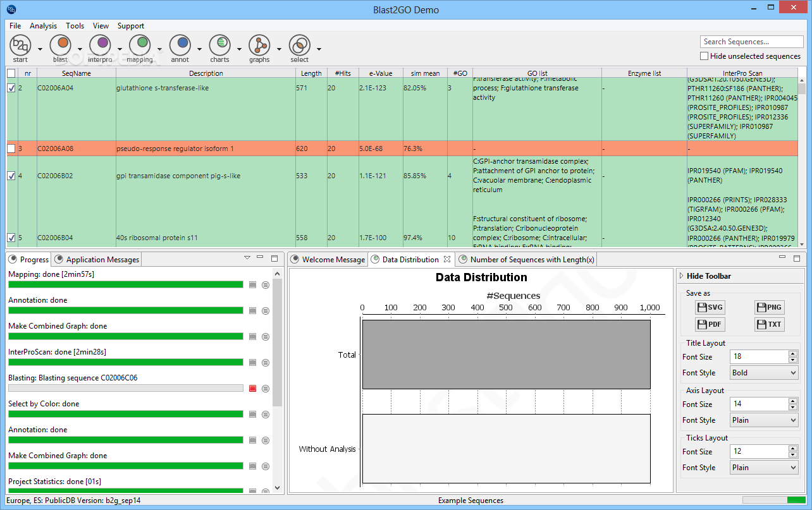The height and width of the screenshot is (510, 812).
Task: Click the grey square on the Mapping row
Action: pyautogui.click(x=252, y=285)
